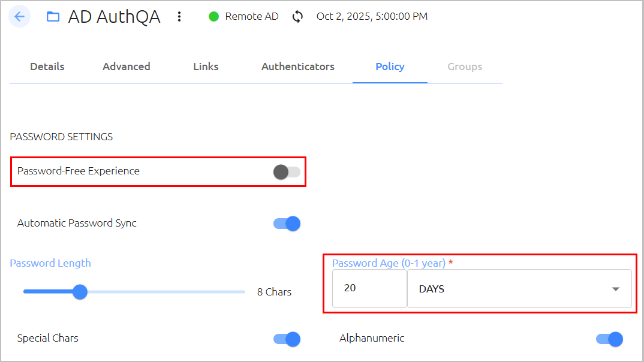Click the Password Age number field
The image size is (644, 362).
(369, 288)
